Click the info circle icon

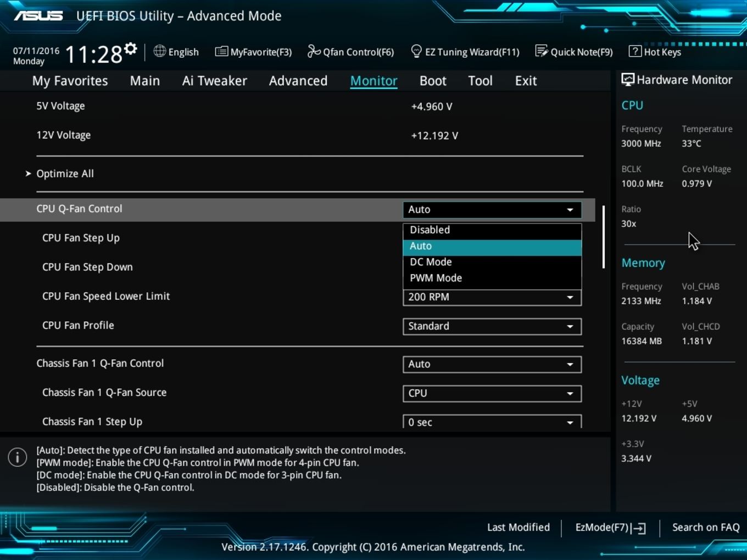18,457
